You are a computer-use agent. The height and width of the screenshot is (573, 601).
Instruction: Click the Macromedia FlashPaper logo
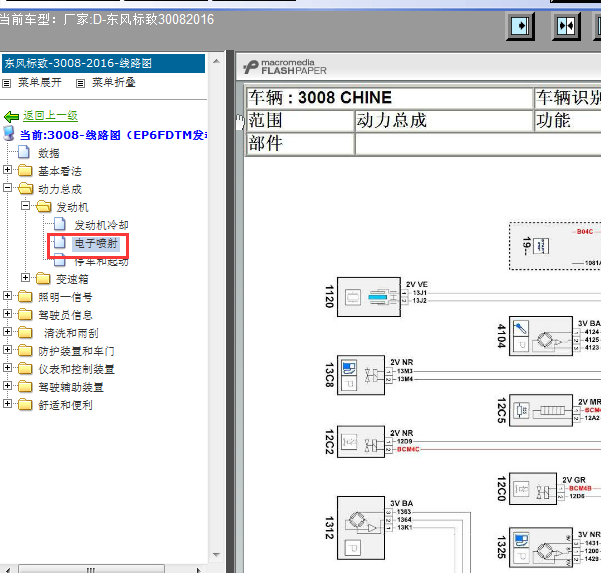coord(284,67)
